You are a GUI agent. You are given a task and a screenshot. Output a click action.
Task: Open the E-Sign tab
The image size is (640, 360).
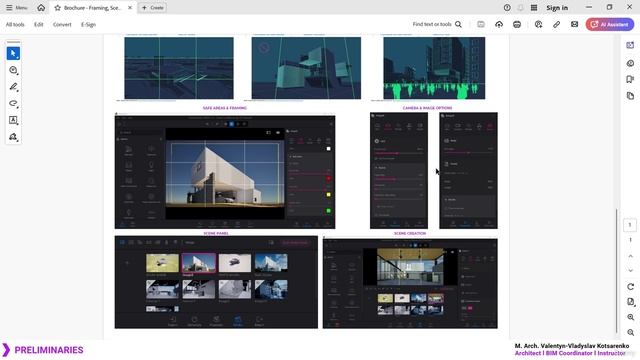[x=88, y=24]
